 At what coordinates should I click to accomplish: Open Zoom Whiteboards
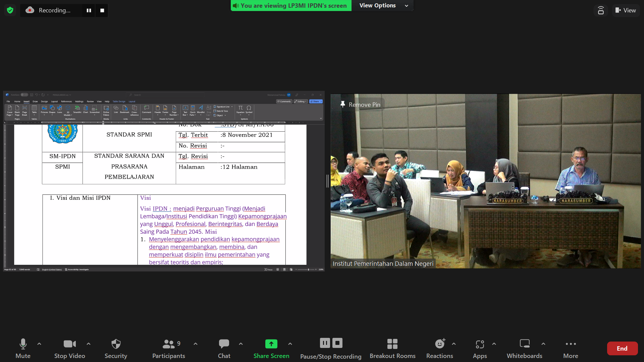pos(524,349)
